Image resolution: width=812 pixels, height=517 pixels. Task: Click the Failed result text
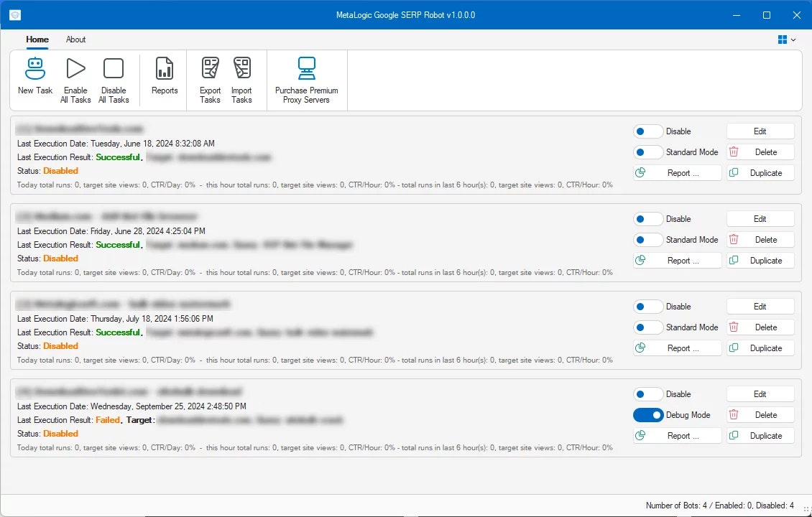(108, 420)
